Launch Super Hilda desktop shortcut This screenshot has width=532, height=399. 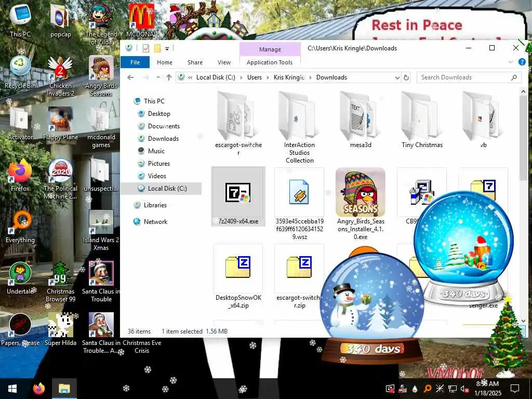point(60,330)
